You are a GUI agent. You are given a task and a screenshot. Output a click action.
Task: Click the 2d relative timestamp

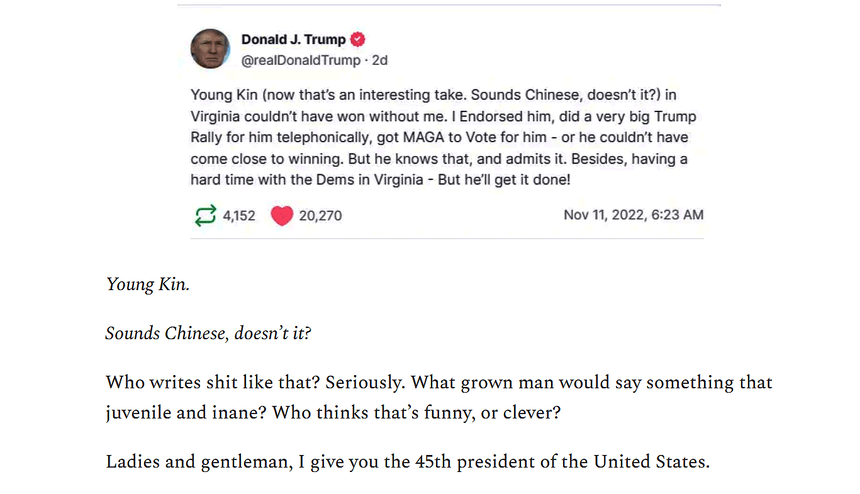point(379,60)
